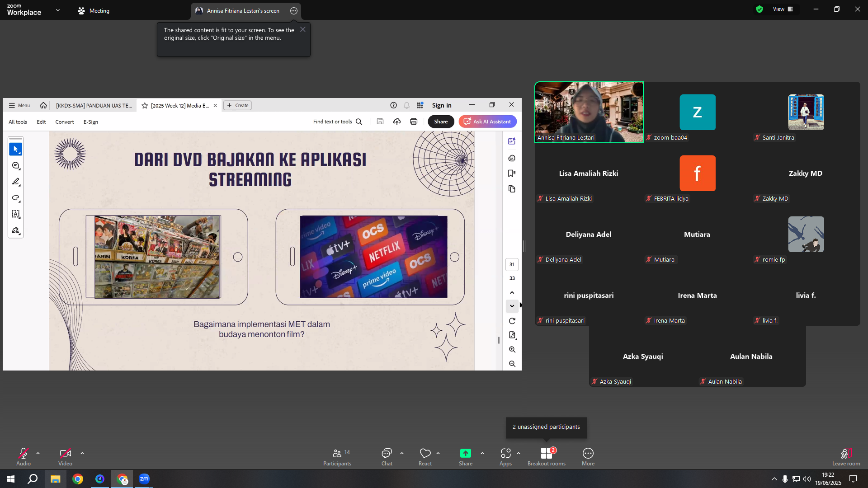
Task: Select the cursor selection tool in Acrobat
Action: point(16,149)
